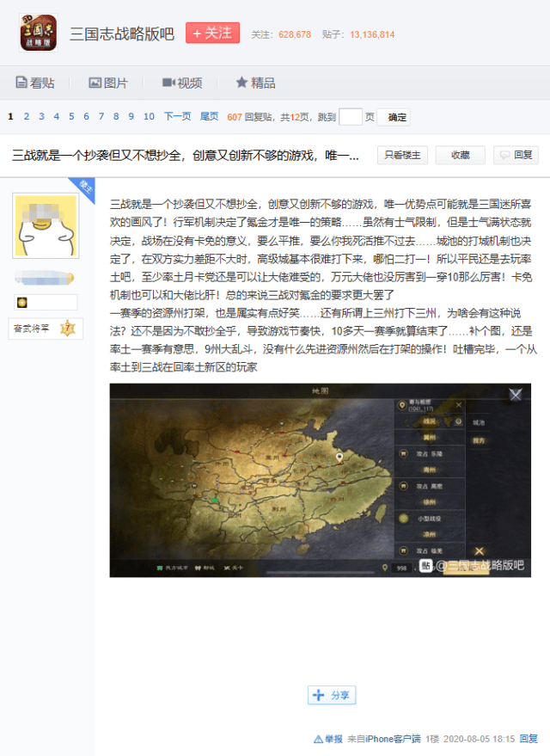Image resolution: width=550 pixels, height=756 pixels.
Task: Focus the jump-to-page number field
Action: tap(350, 117)
